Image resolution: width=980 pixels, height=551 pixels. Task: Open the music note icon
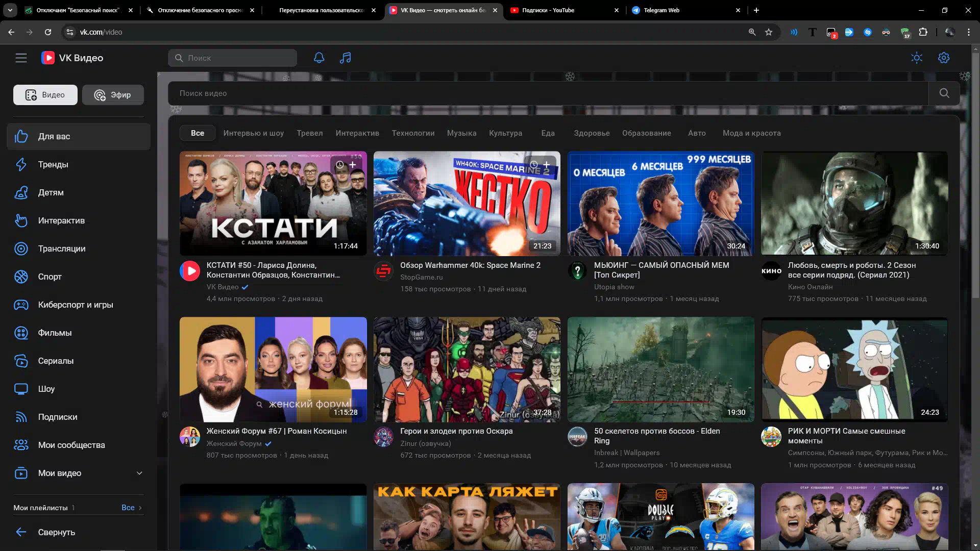[346, 58]
